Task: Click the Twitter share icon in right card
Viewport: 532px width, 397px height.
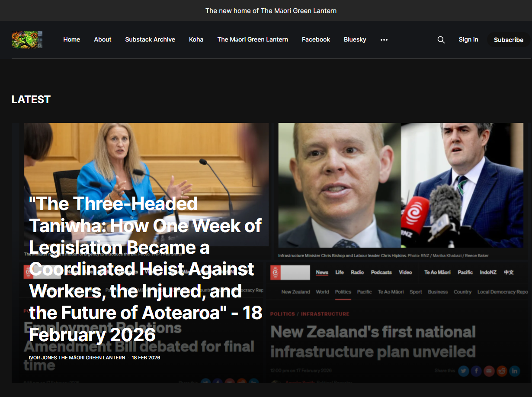Action: [464, 371]
